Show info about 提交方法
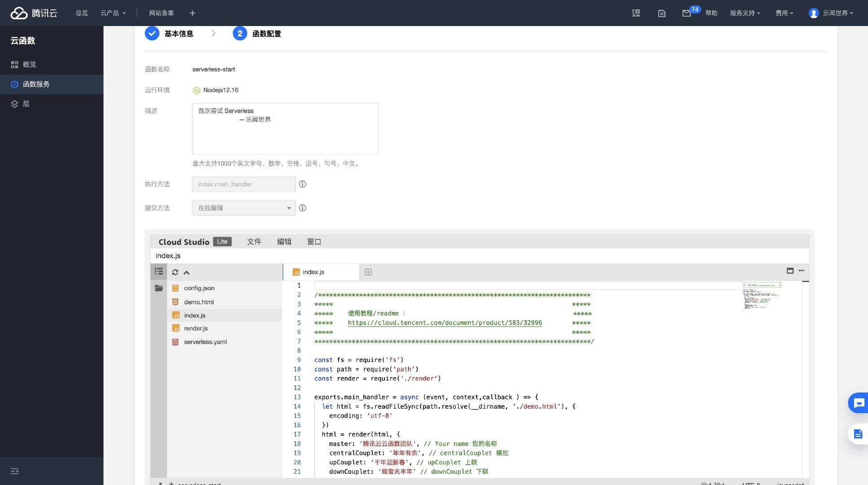The width and height of the screenshot is (868, 485). coord(303,208)
